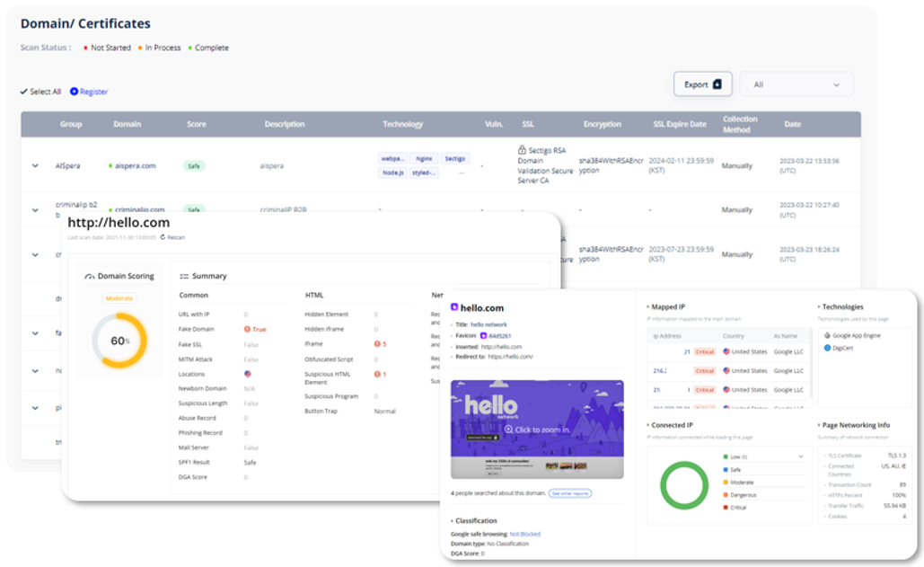Click the Sectigo technology tag
924x567 pixels.
coord(455,158)
